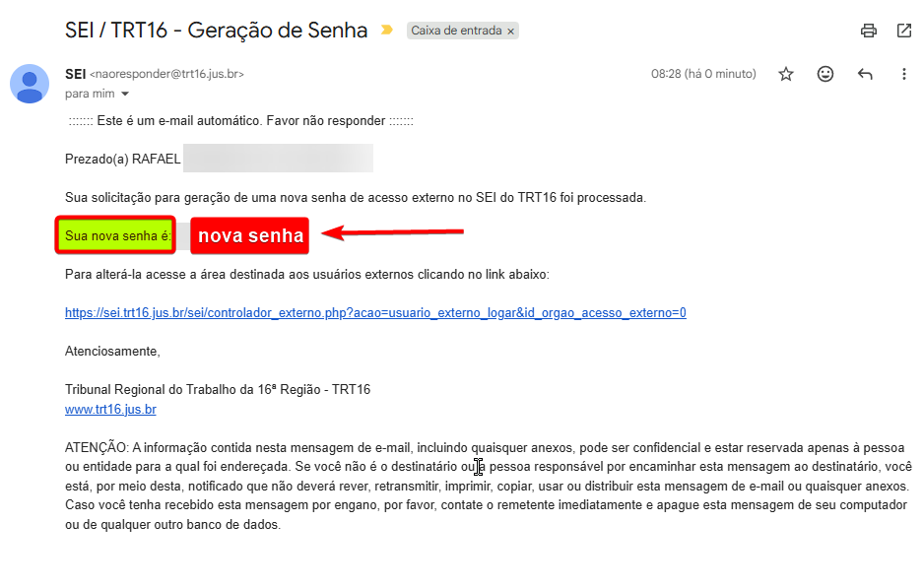This screenshot has height=588, width=923.
Task: Open the email in a new window
Action: 904,31
